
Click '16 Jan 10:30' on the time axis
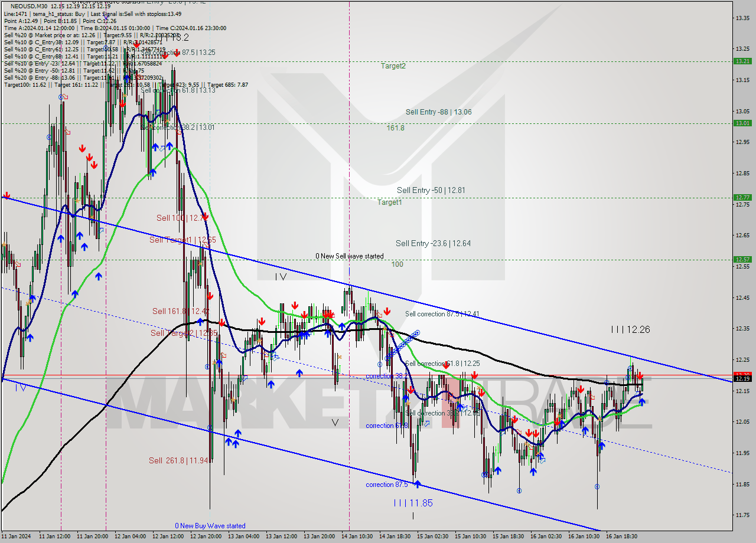point(584,537)
